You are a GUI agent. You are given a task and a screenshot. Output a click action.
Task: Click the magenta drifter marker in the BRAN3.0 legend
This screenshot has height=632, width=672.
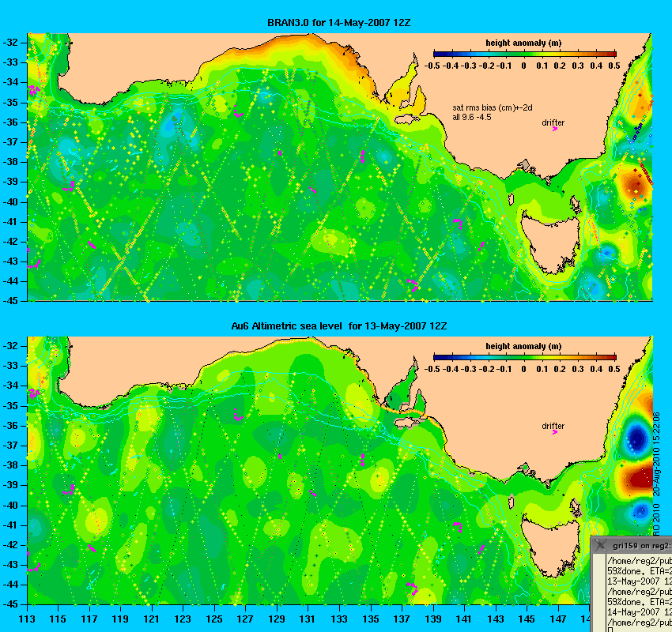point(554,129)
